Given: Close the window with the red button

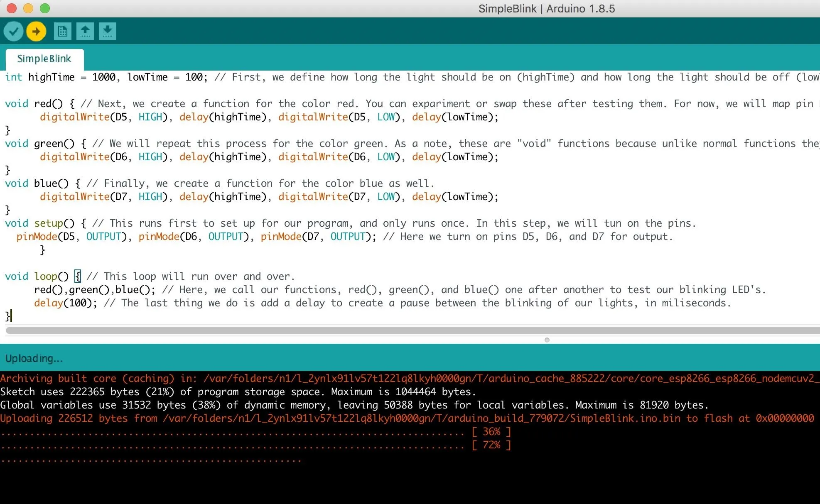Looking at the screenshot, I should click(12, 8).
